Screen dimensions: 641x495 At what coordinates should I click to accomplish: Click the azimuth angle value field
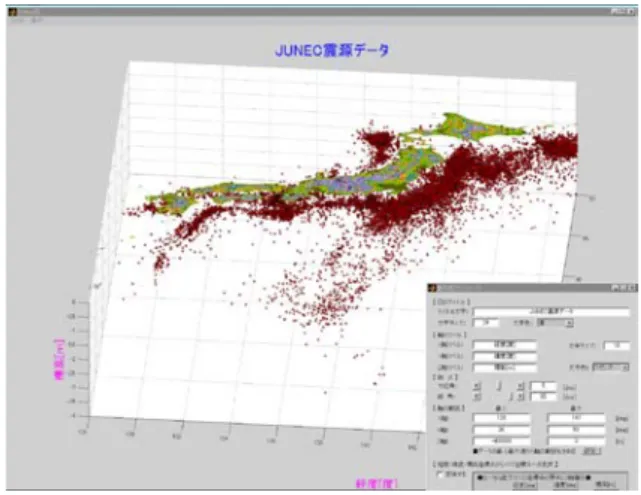pos(543,386)
